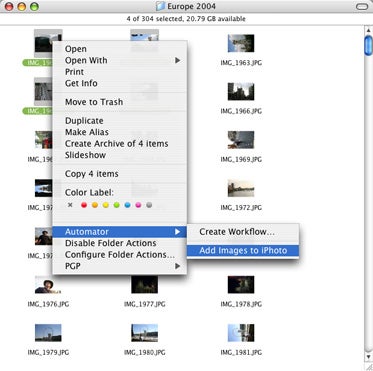Apply the blue color label

tap(127, 205)
